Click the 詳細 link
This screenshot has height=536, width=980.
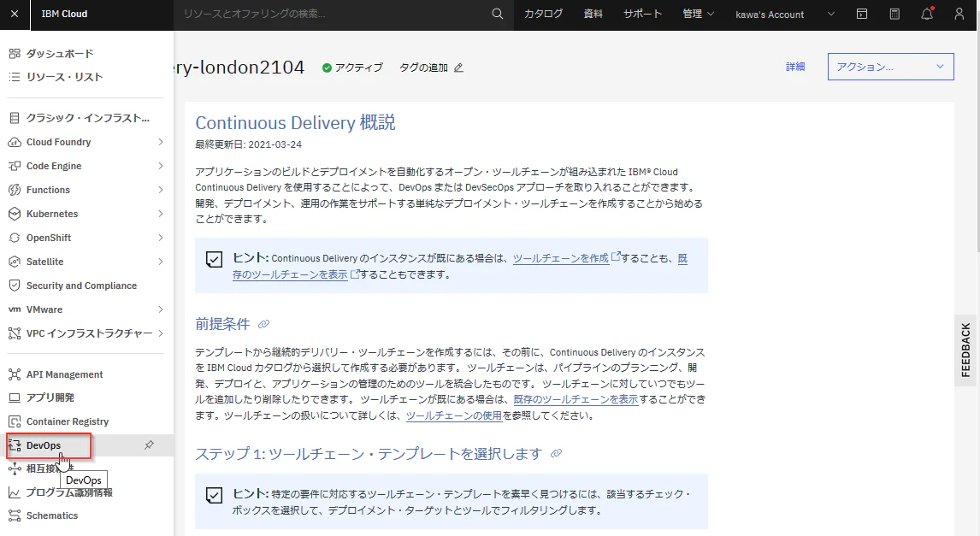point(795,67)
